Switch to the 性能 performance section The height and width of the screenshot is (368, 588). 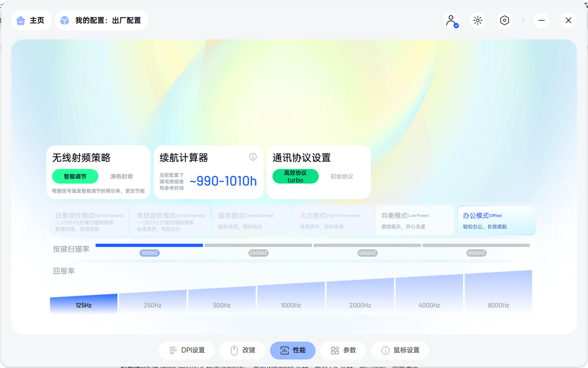coord(293,350)
